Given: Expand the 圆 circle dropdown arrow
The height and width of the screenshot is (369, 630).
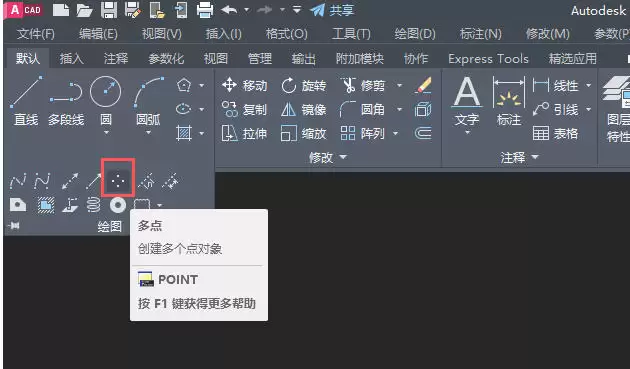Looking at the screenshot, I should 106,132.
